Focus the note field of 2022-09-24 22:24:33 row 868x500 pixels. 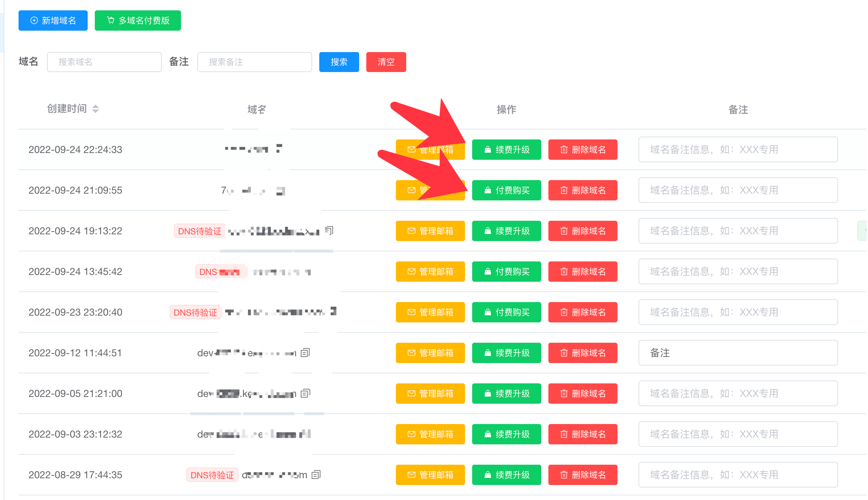738,149
